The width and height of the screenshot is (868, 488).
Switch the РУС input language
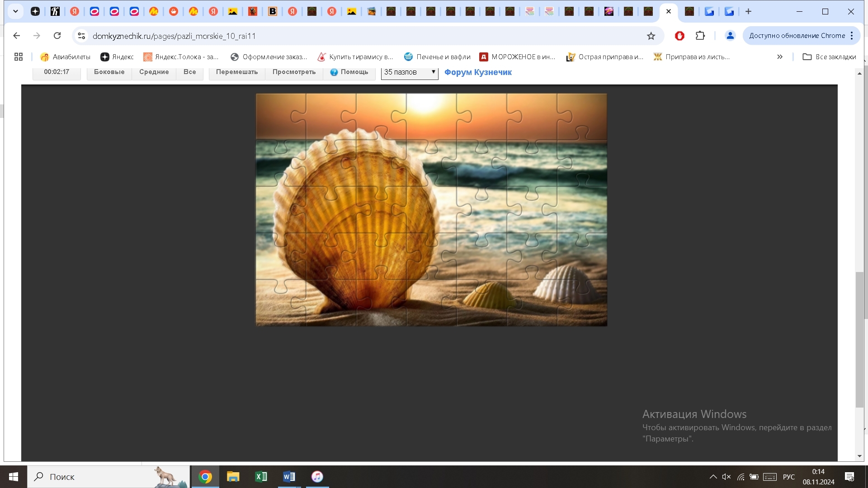[789, 477]
